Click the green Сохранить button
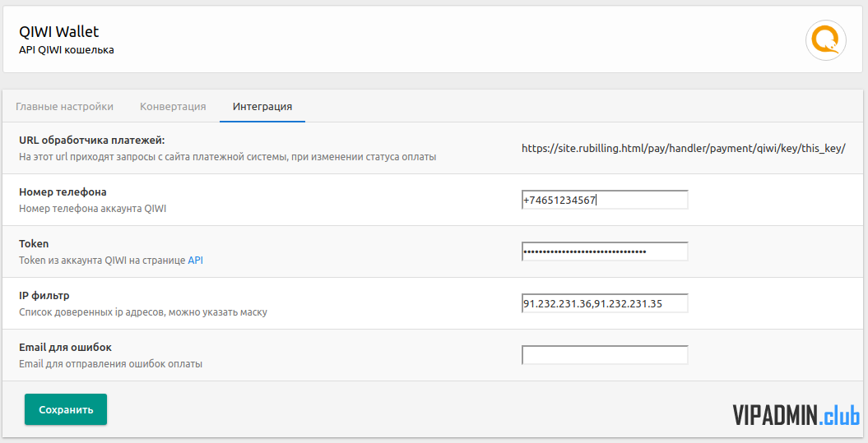868x443 pixels. [66, 409]
